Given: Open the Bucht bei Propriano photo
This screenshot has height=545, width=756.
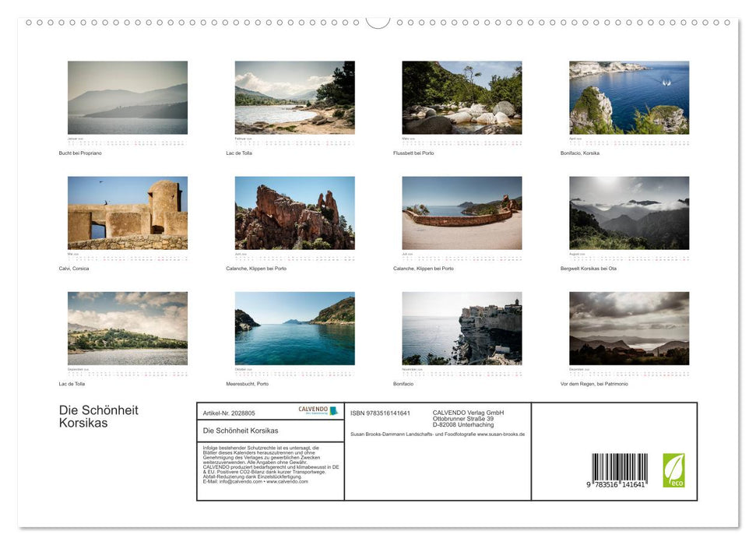Looking at the screenshot, I should coord(128,98).
